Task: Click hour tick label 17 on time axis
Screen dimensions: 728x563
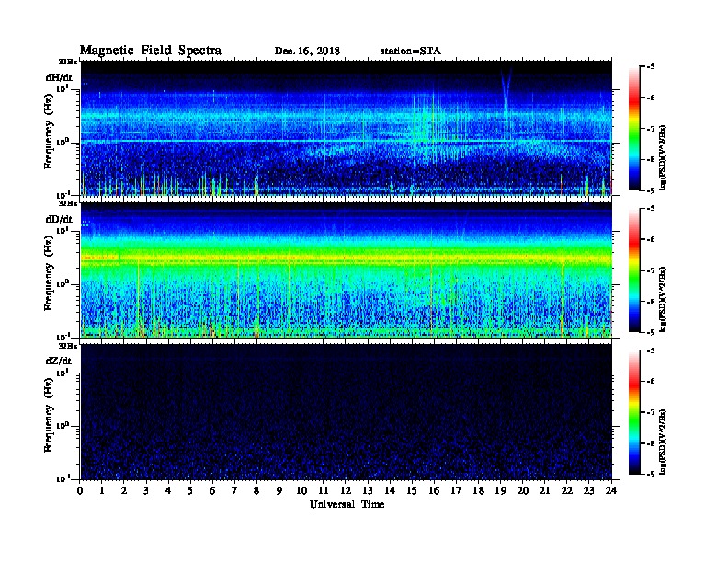Action: [456, 490]
